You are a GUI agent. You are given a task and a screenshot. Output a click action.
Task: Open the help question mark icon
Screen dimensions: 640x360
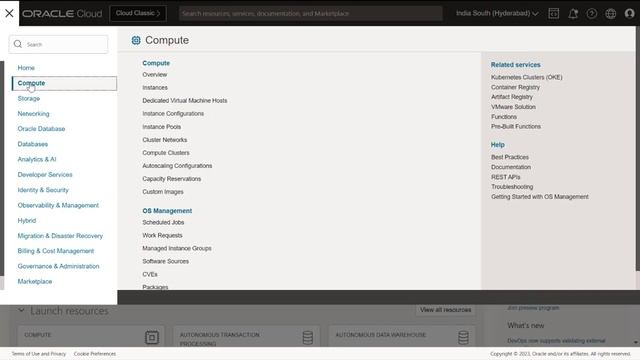[x=591, y=13]
